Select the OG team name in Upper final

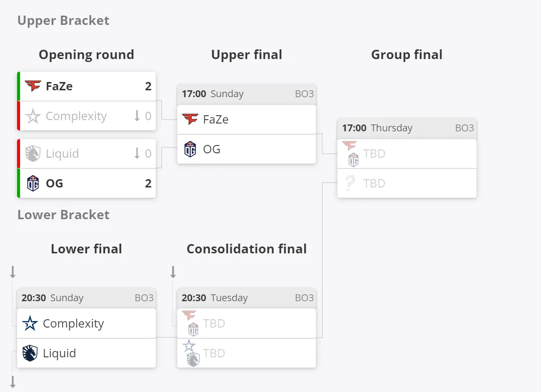point(211,149)
